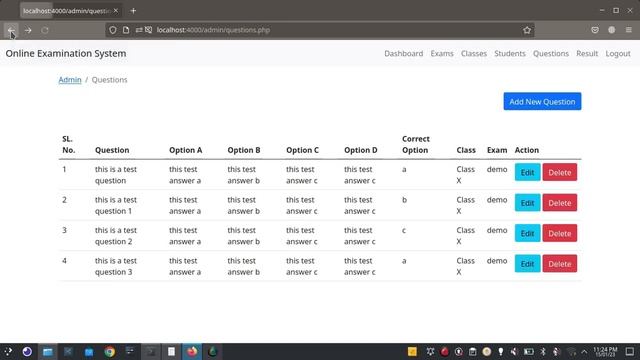Log out using the Logout link
This screenshot has width=640, height=360.
pyautogui.click(x=618, y=53)
